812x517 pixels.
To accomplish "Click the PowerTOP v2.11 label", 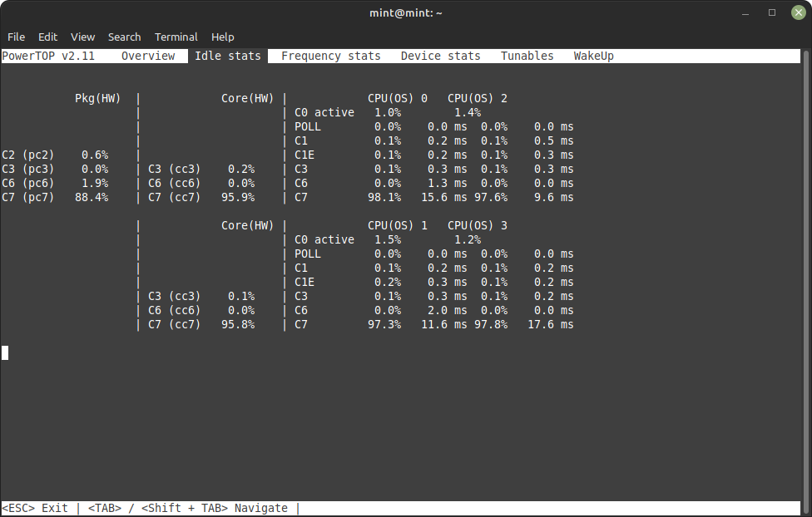I will click(x=48, y=57).
